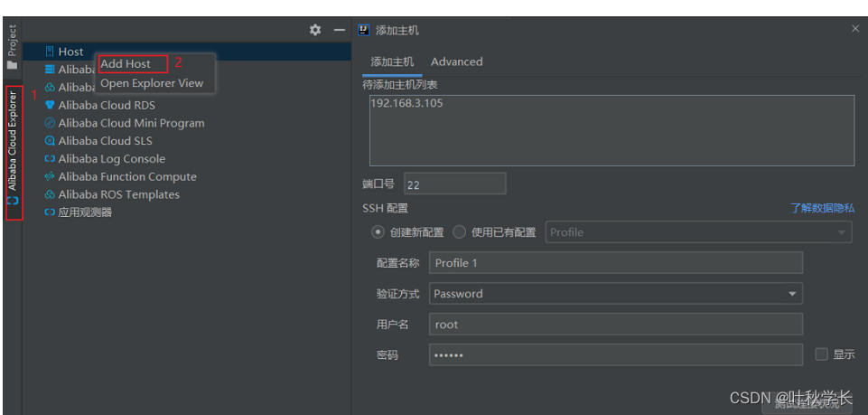
Task: Click the Host node icon
Action: tap(50, 52)
